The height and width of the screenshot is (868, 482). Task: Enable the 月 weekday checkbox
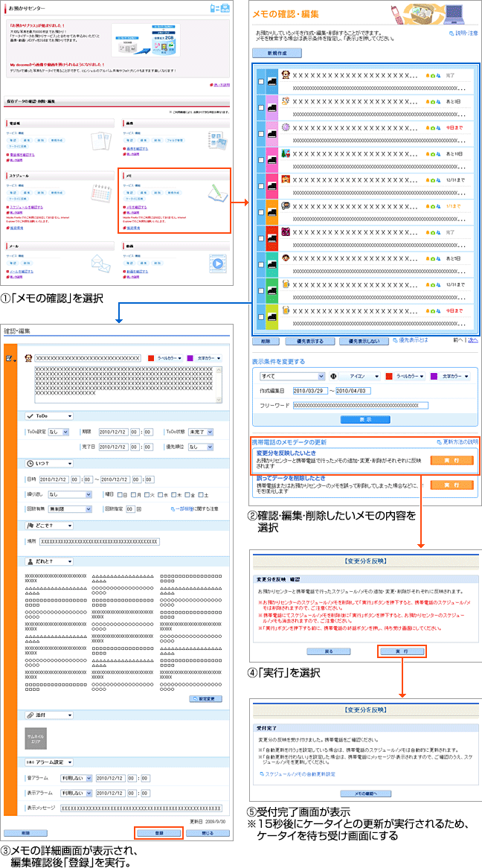click(x=136, y=494)
